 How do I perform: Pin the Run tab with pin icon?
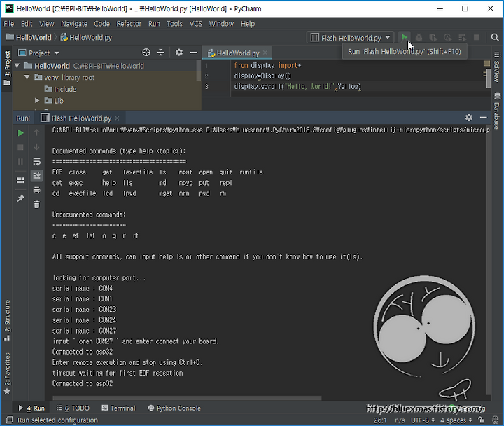tap(20, 198)
